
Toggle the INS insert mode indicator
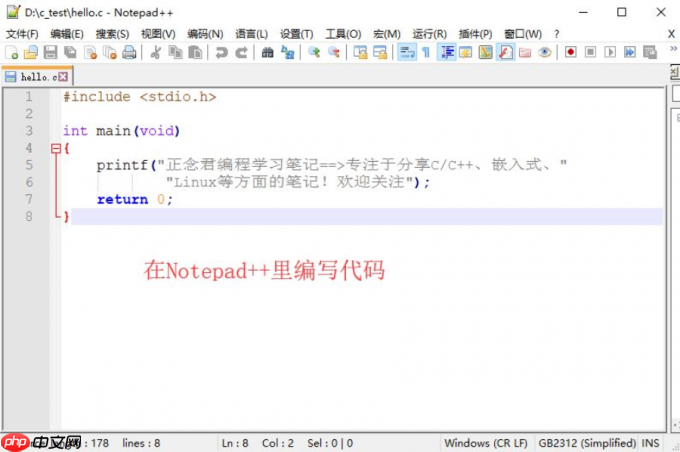point(651,443)
